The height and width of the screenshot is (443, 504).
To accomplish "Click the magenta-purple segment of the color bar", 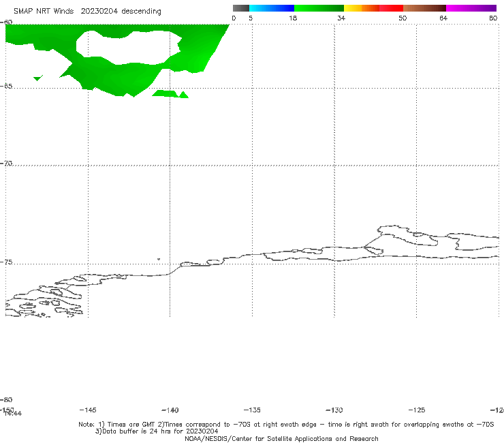I will tap(471, 8).
